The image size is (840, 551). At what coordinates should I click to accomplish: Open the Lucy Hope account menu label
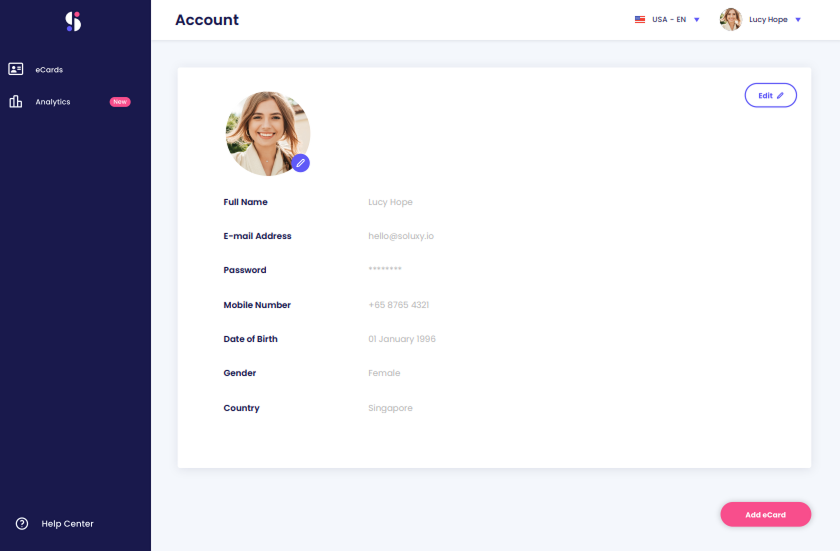[x=768, y=19]
